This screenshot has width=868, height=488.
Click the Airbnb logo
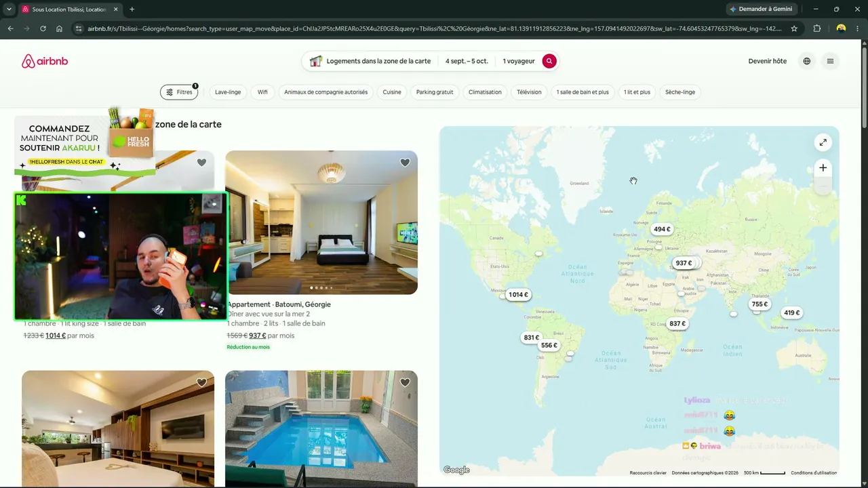point(45,61)
